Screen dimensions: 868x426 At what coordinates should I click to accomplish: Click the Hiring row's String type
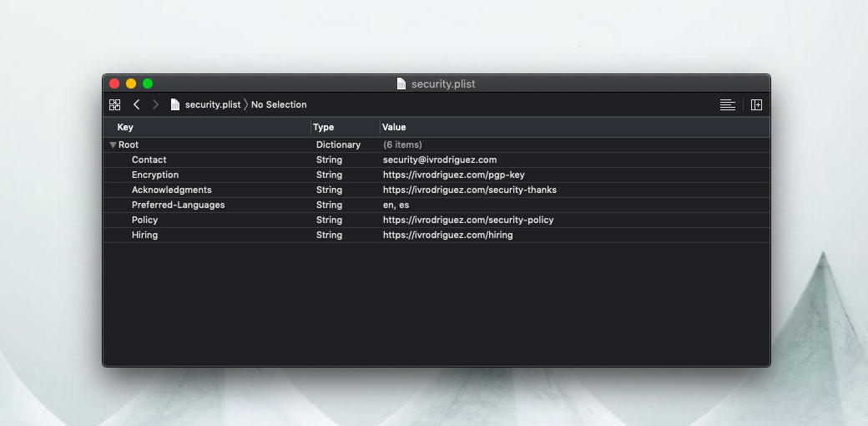329,235
